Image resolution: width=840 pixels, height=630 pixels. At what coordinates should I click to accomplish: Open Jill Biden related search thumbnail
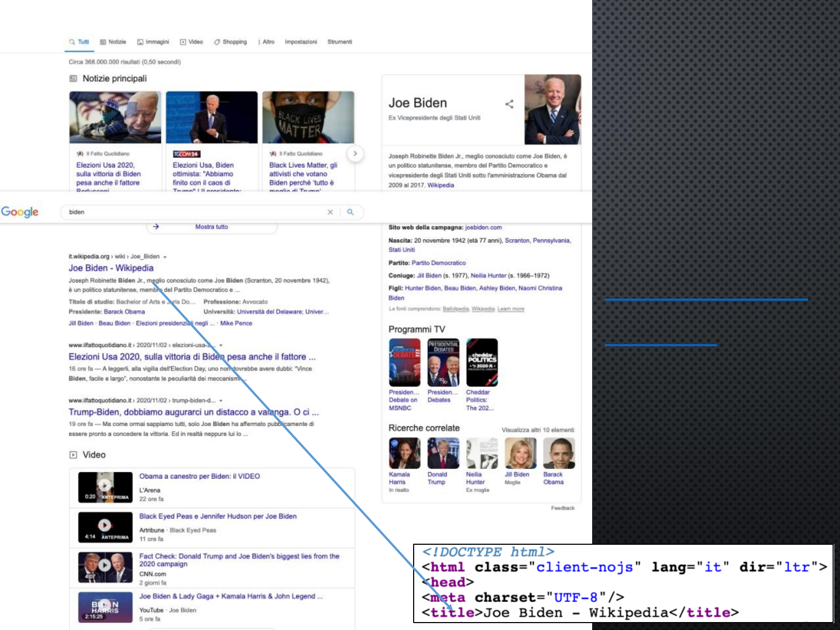[521, 453]
